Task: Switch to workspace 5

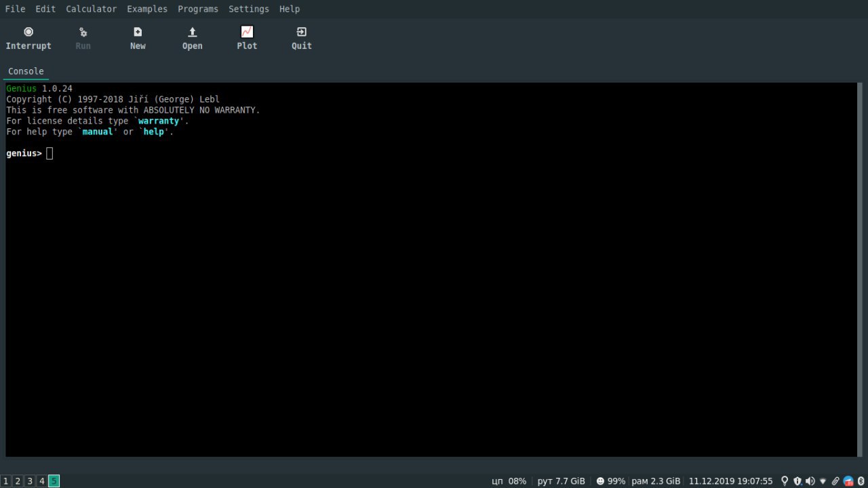Action: point(54,481)
